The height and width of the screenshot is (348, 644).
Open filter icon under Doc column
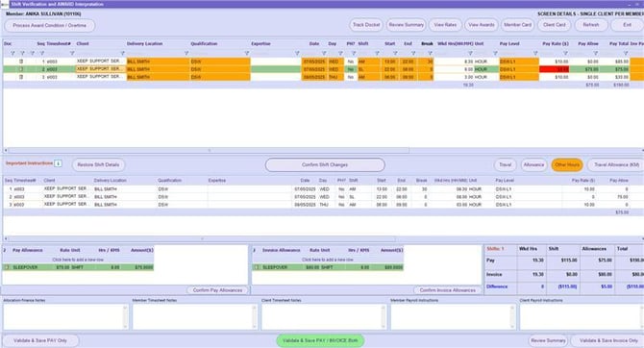12,54
